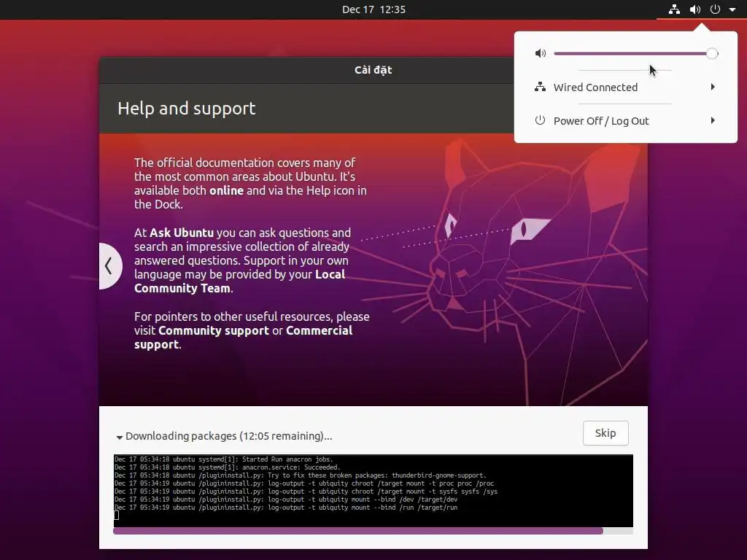Click the log line 'Started Run anacron jobs.'
This screenshot has width=747, height=560.
tap(223, 459)
